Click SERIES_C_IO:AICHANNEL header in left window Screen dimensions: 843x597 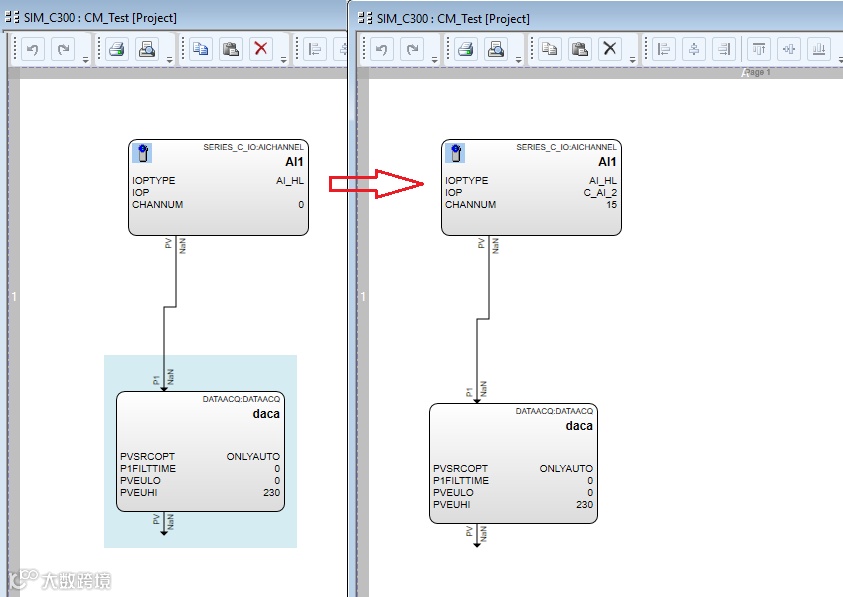click(x=253, y=147)
